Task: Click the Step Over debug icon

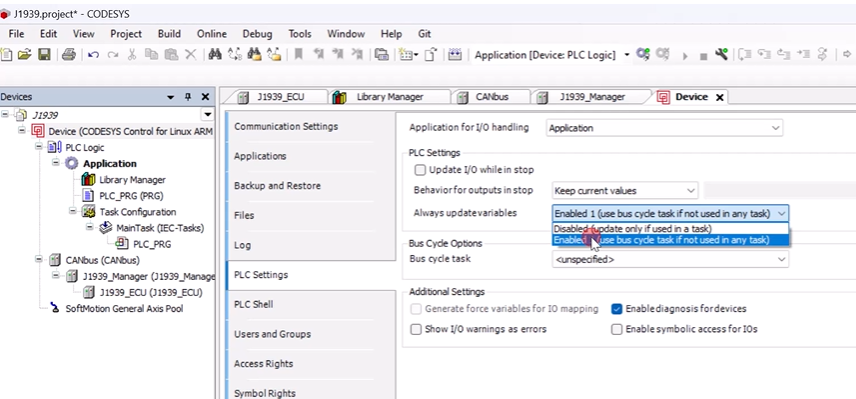Action: [x=745, y=55]
